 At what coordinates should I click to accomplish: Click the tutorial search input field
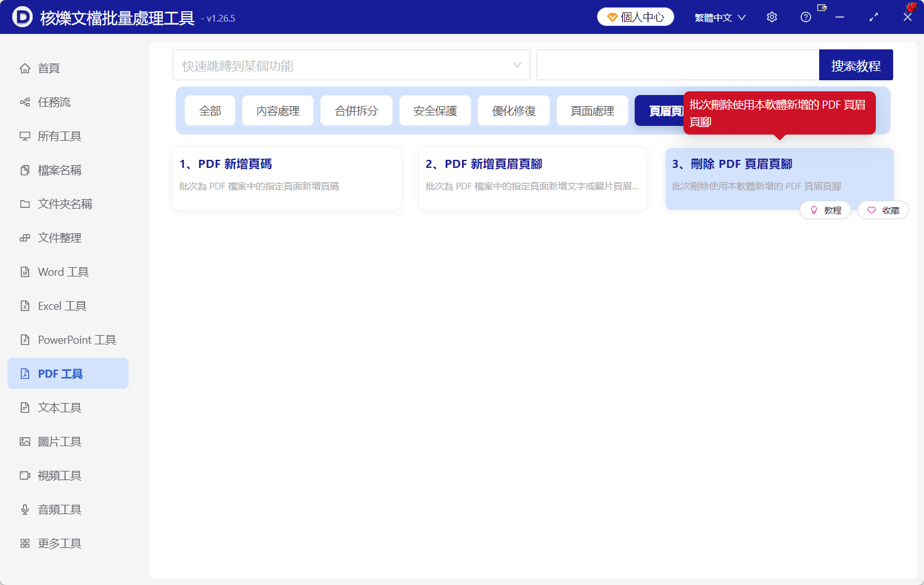678,65
